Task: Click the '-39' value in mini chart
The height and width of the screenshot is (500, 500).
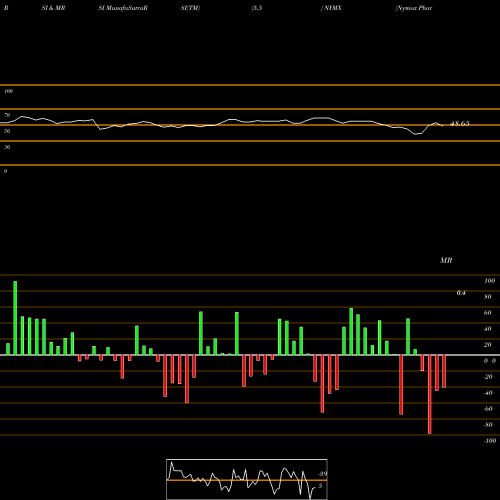Action: coord(322,474)
